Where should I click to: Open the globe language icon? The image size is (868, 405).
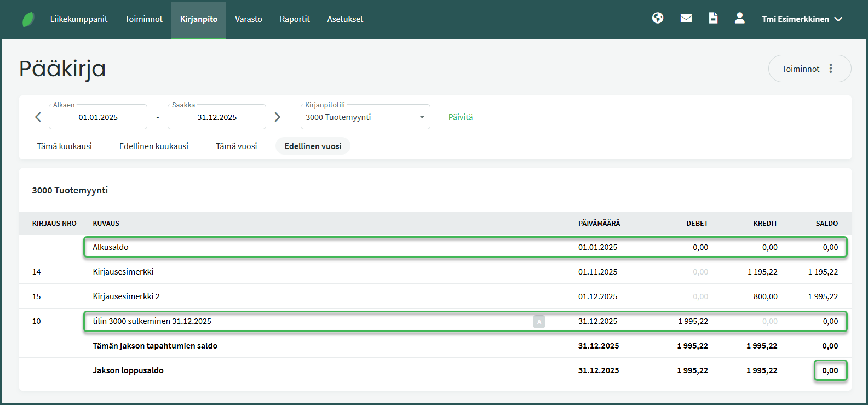click(x=658, y=18)
